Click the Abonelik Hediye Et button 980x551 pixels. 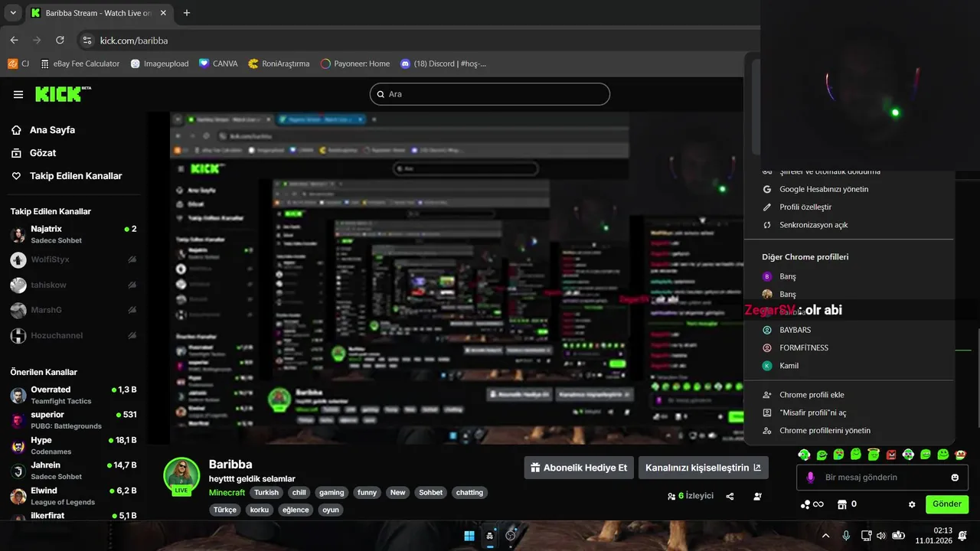coord(579,468)
